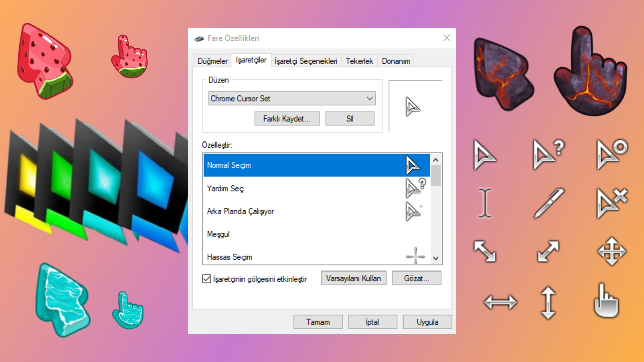Click the watermelon arrow cursor icon
Viewport: 644px width, 362px height.
(x=44, y=59)
